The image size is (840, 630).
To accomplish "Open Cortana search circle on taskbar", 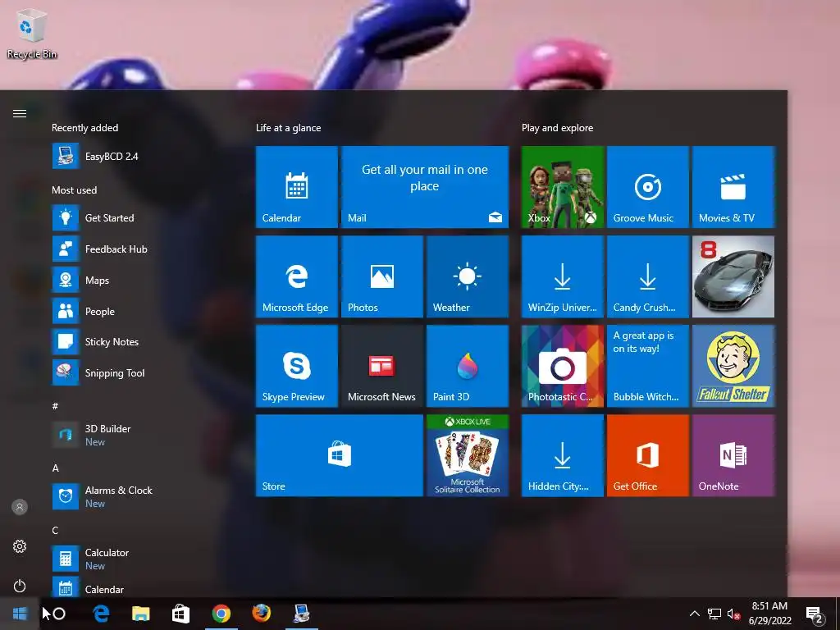I will pyautogui.click(x=59, y=614).
